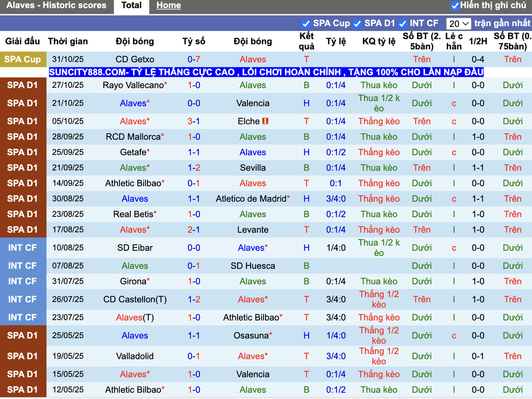Open the 0-7 score for CD Getxo match
The height and width of the screenshot is (399, 532).
[x=194, y=59]
